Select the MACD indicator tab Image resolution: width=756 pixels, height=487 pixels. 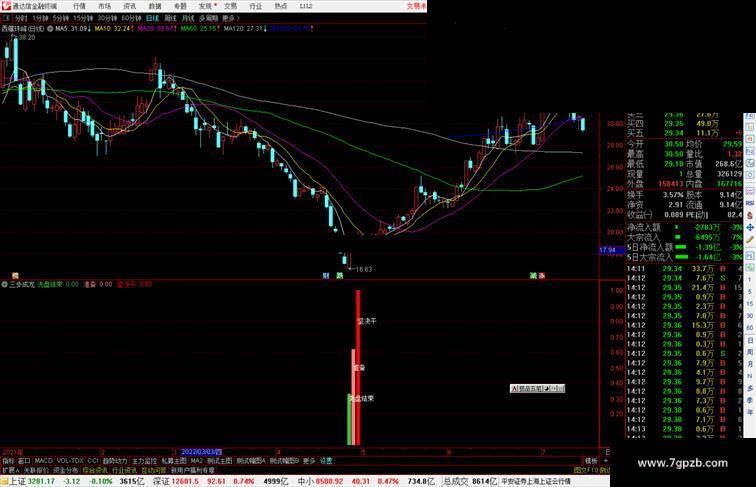tap(43, 461)
